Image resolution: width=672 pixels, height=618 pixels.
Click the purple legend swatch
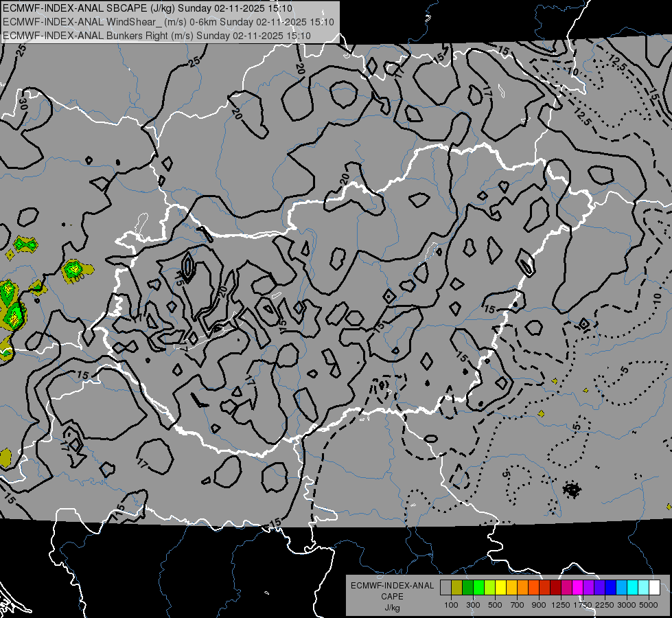(x=589, y=587)
